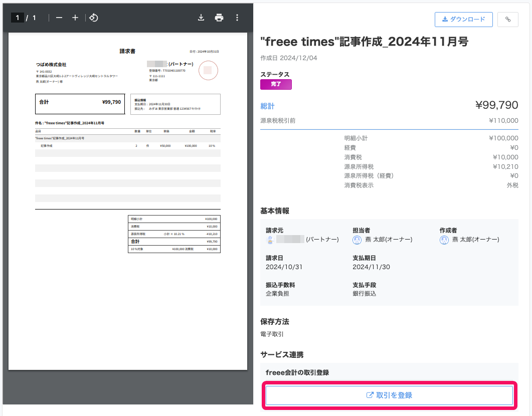
Task: Click the 作成日 2024/12/04 text
Action: pyautogui.click(x=289, y=58)
